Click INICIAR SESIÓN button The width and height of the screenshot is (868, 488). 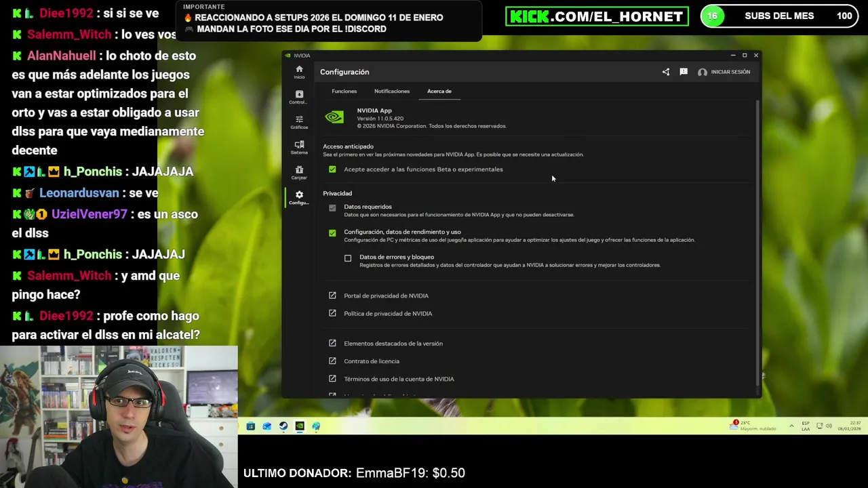pos(730,72)
